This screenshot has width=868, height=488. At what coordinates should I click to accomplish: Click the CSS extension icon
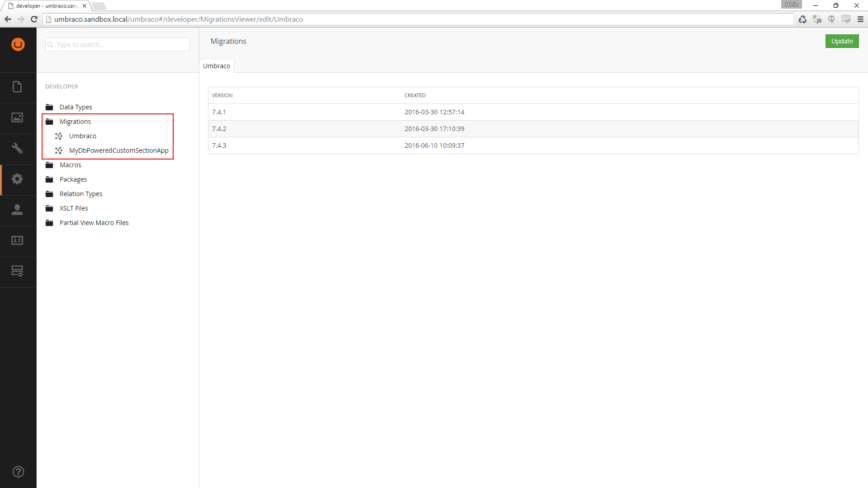click(846, 19)
